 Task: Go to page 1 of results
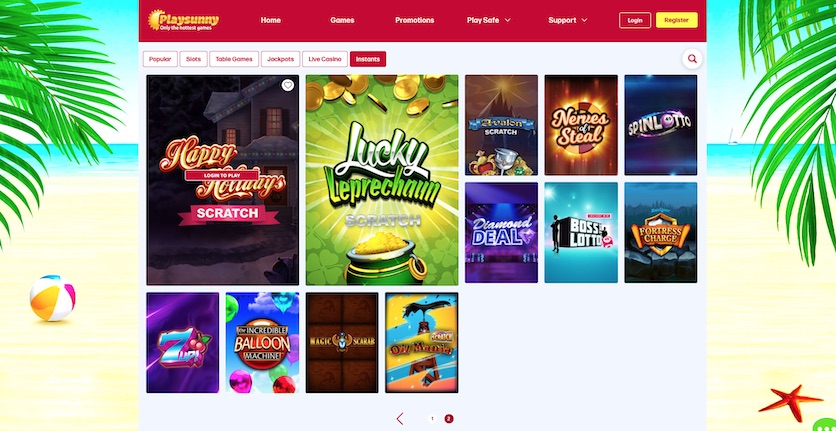(x=432, y=419)
